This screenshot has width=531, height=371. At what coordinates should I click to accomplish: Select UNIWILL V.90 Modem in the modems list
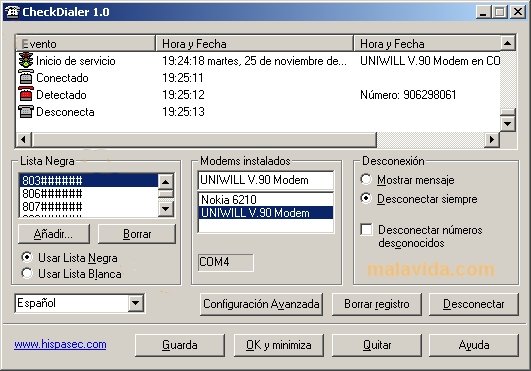pyautogui.click(x=266, y=213)
